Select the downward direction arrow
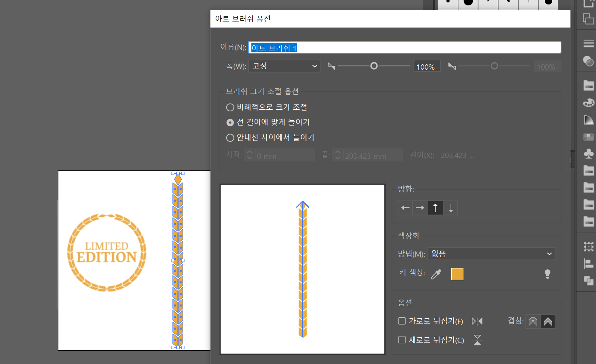Image resolution: width=596 pixels, height=364 pixels. pos(450,208)
